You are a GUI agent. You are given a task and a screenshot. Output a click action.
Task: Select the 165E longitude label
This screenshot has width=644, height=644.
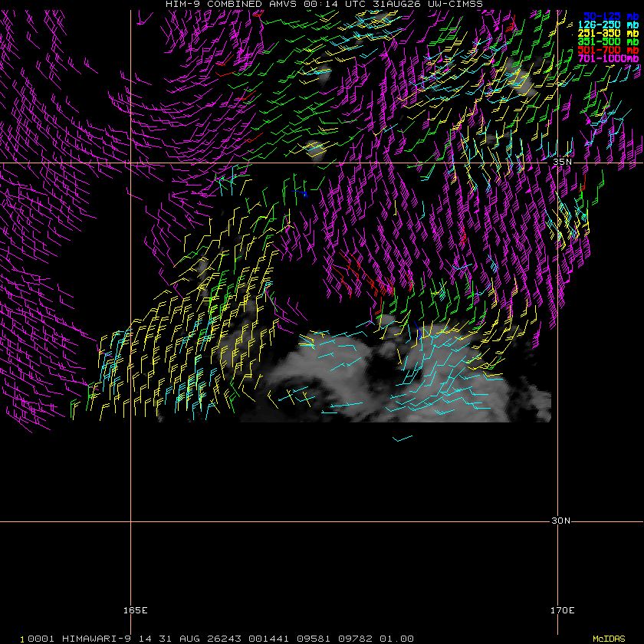pos(135,610)
